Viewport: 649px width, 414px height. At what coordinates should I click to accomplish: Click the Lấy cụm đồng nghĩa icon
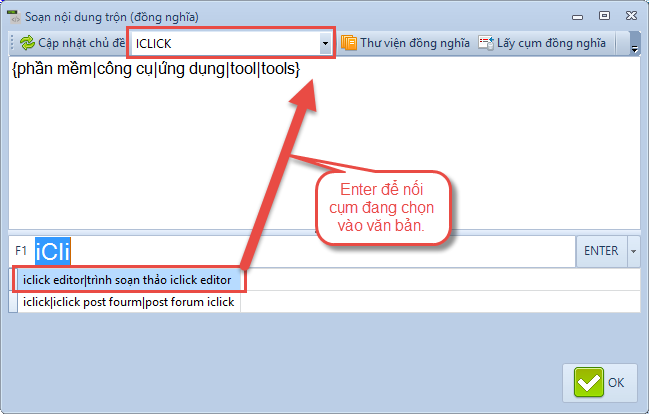[486, 43]
